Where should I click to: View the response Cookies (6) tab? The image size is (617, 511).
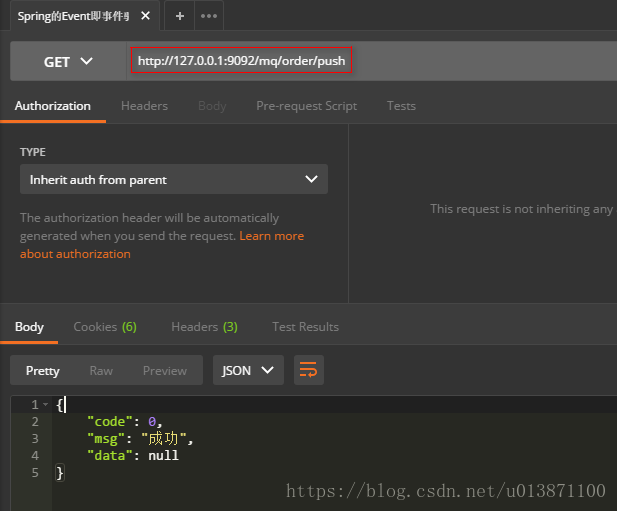(104, 327)
